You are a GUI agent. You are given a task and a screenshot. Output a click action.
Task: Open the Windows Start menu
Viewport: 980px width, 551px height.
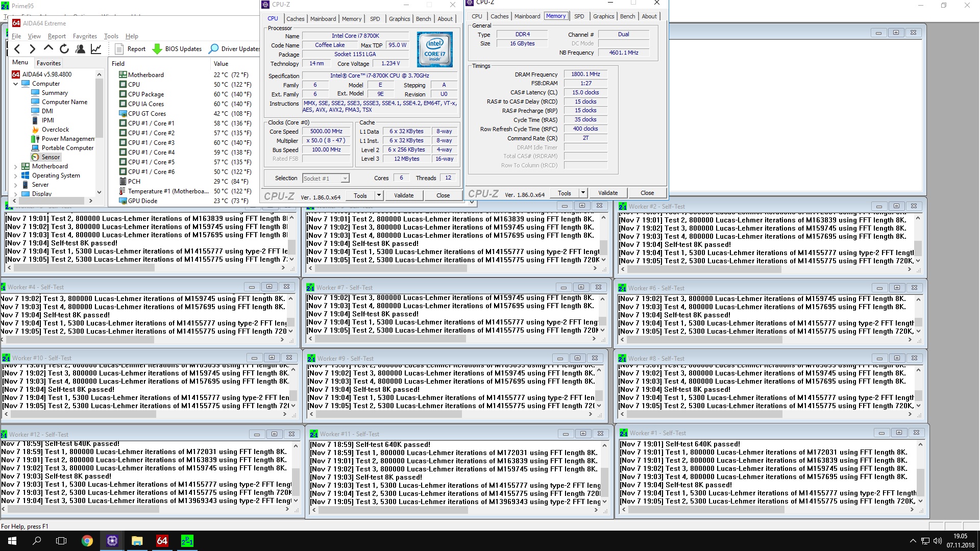[12, 541]
